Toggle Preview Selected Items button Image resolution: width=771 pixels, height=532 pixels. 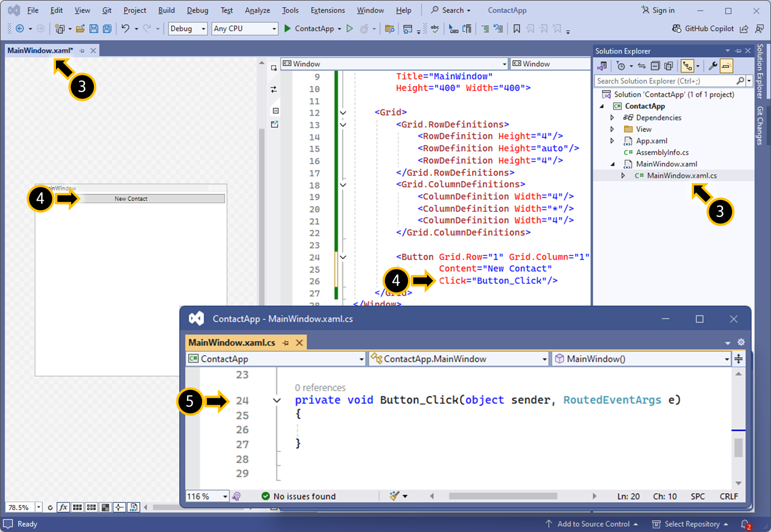726,66
